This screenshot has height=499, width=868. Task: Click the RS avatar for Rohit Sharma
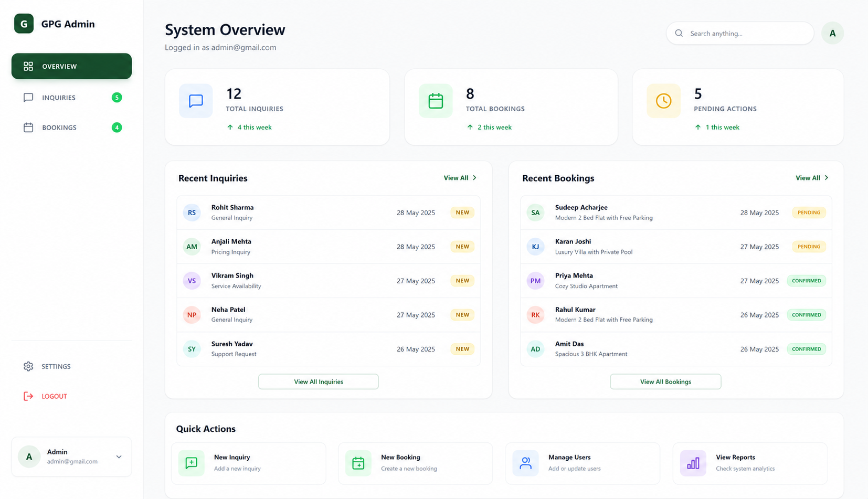pos(192,213)
